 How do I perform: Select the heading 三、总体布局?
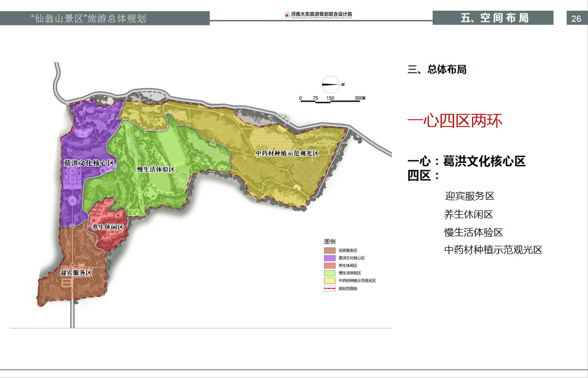pyautogui.click(x=437, y=69)
